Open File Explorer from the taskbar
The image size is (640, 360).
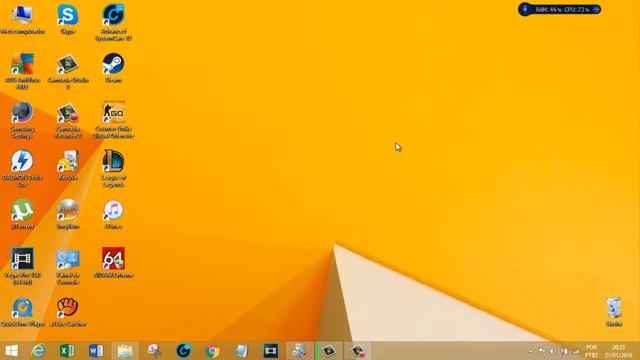(125, 351)
